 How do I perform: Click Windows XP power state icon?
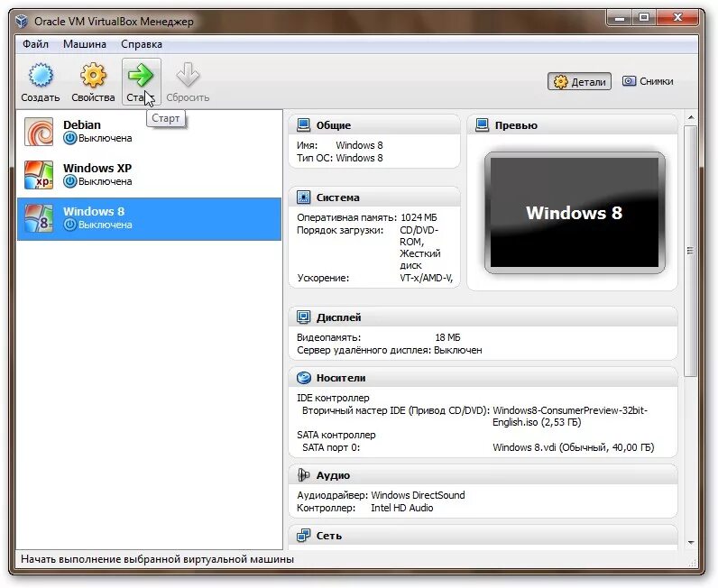[x=69, y=181]
